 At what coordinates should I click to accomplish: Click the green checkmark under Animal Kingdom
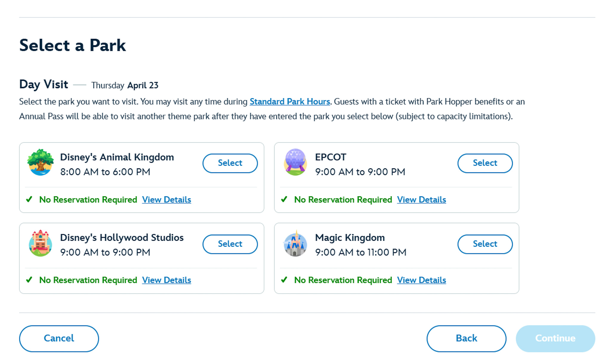[x=29, y=199]
